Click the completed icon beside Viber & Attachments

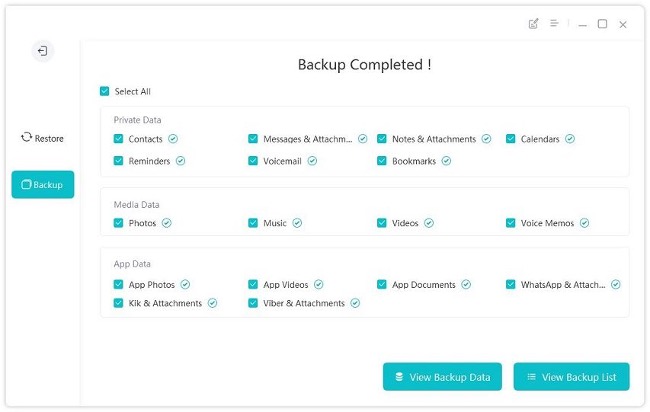(355, 303)
